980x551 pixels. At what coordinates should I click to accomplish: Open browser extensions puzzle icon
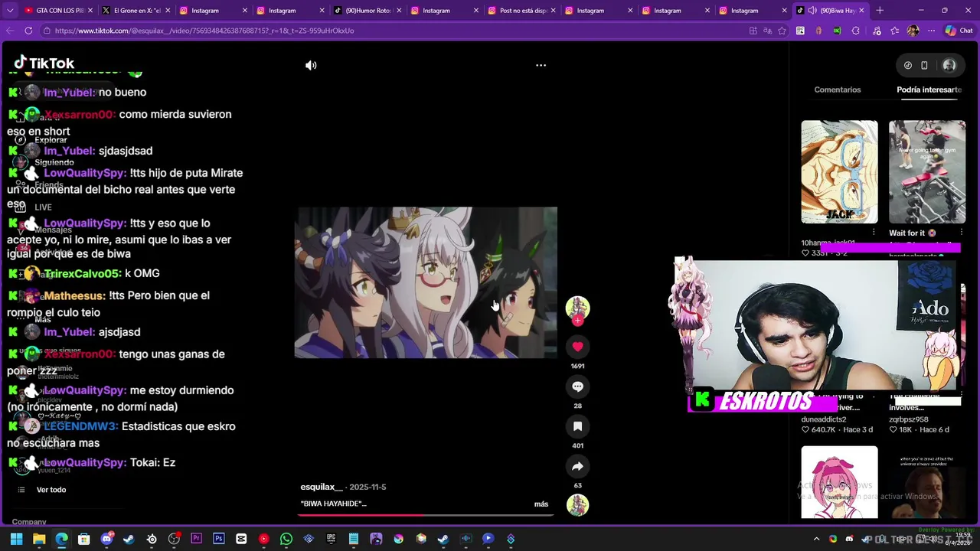(855, 31)
